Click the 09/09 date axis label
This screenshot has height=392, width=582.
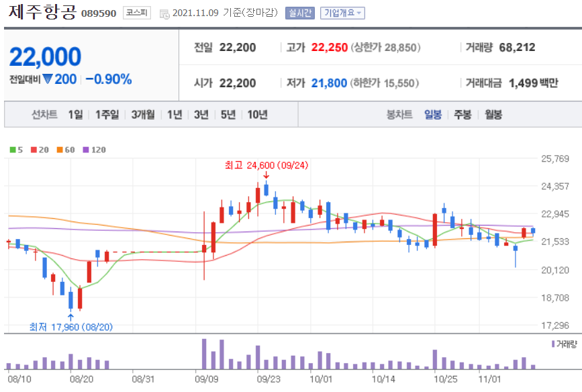(206, 379)
